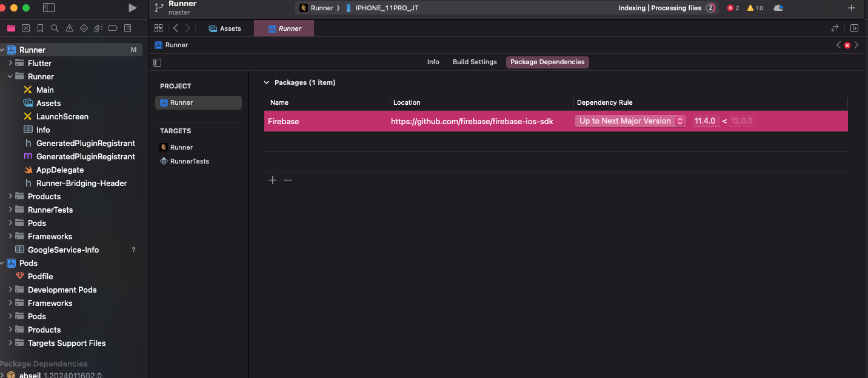Click the add editor split icon
Screen dimensions: 868x378
854,28
